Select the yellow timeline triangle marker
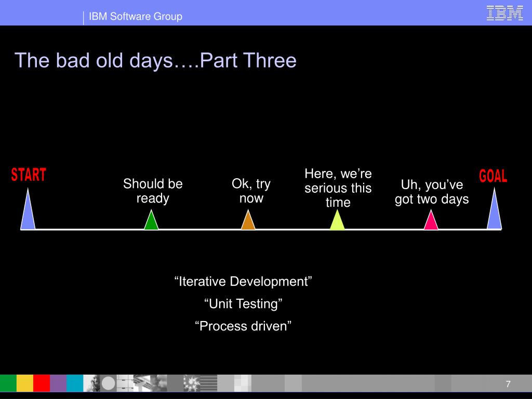The height and width of the screenshot is (399, 532). click(337, 220)
